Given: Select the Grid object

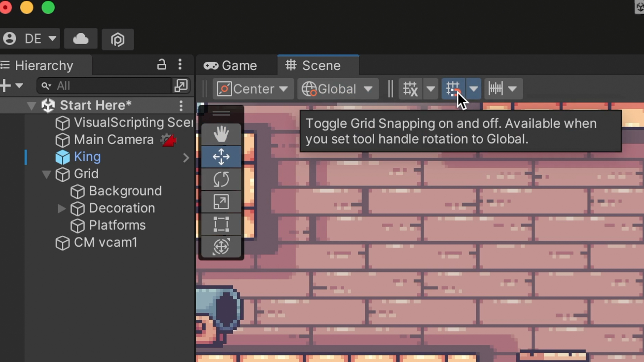Looking at the screenshot, I should click(x=86, y=174).
